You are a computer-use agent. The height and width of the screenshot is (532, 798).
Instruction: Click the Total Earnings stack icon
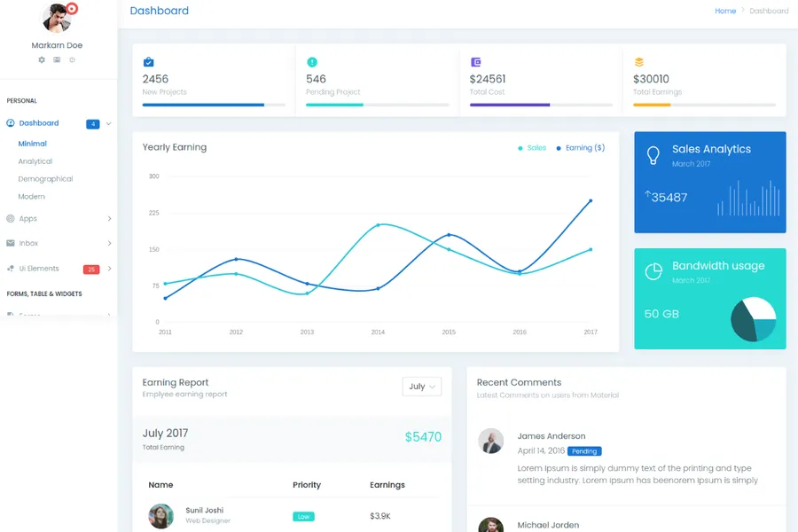point(639,62)
